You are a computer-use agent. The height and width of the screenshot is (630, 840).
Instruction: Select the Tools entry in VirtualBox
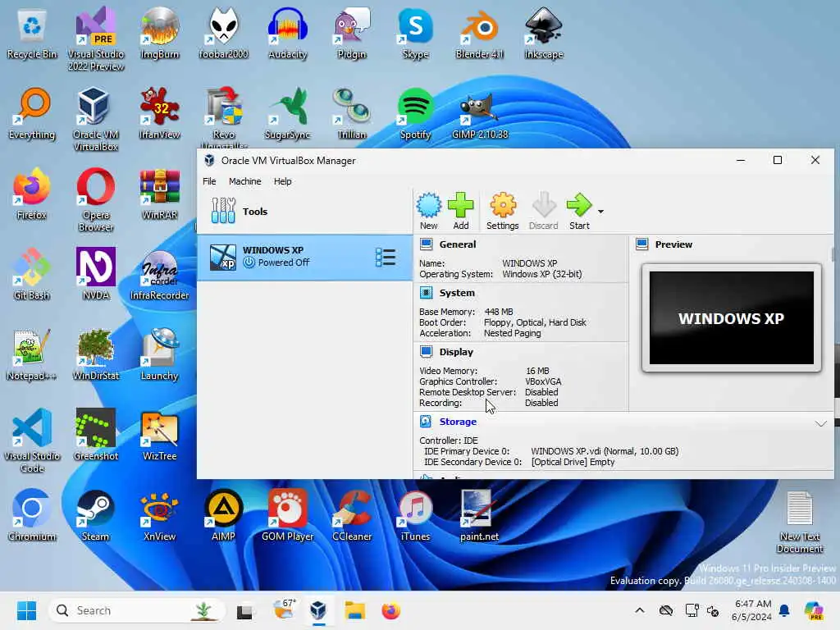click(305, 211)
